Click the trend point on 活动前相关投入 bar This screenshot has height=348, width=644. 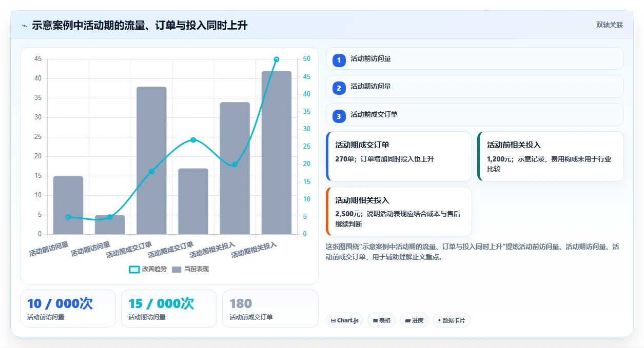(x=235, y=165)
